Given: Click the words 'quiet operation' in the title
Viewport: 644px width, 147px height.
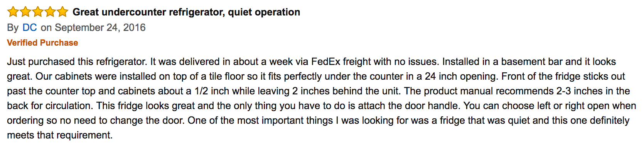Looking at the screenshot, I should tap(264, 12).
